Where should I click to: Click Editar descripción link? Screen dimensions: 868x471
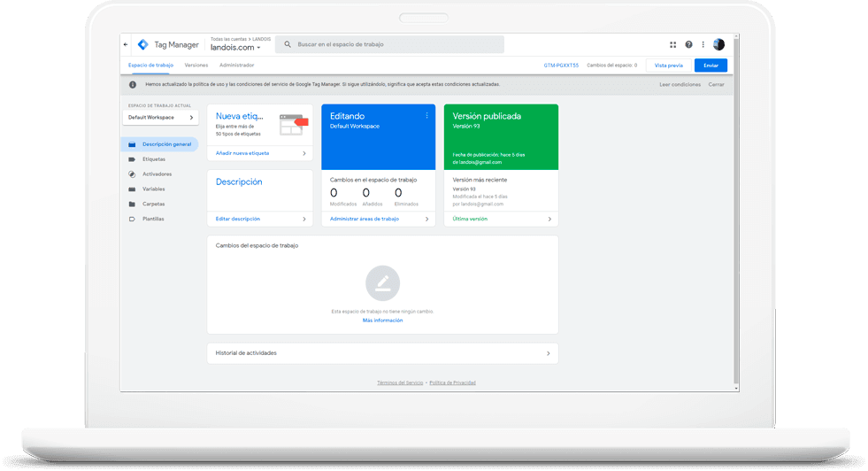click(x=237, y=220)
